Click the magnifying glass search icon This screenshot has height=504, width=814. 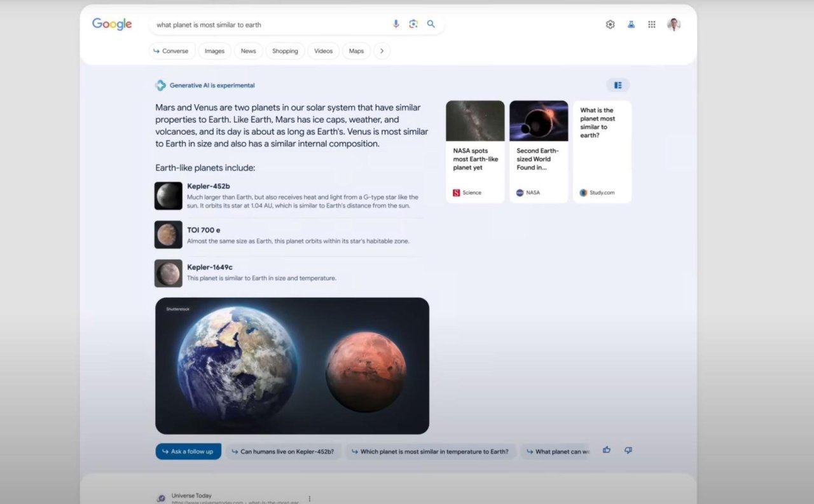pyautogui.click(x=431, y=24)
